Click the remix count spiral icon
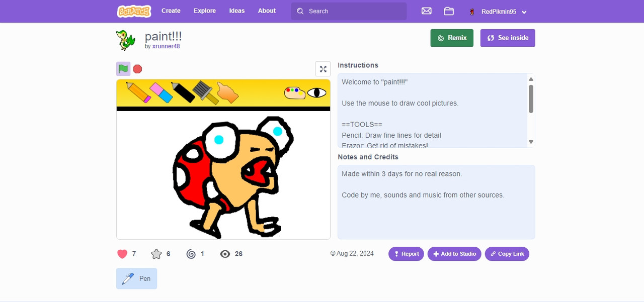 tap(191, 254)
